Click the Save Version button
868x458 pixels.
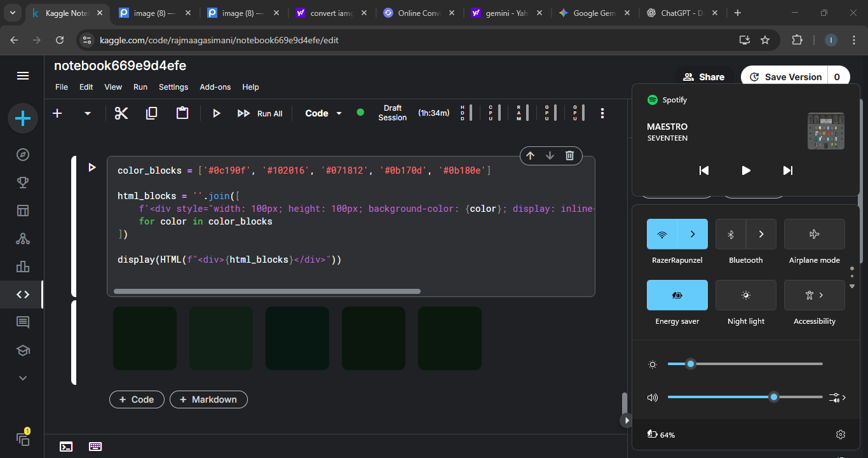coord(785,77)
